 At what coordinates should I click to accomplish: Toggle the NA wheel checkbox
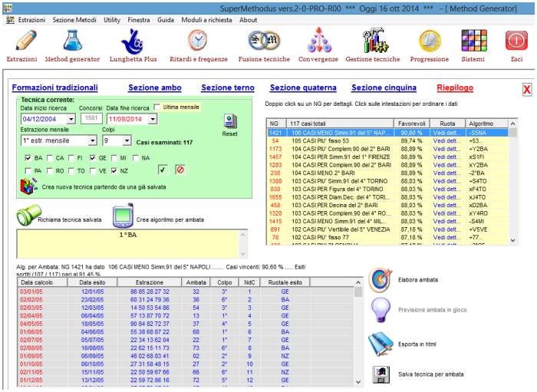[136, 158]
